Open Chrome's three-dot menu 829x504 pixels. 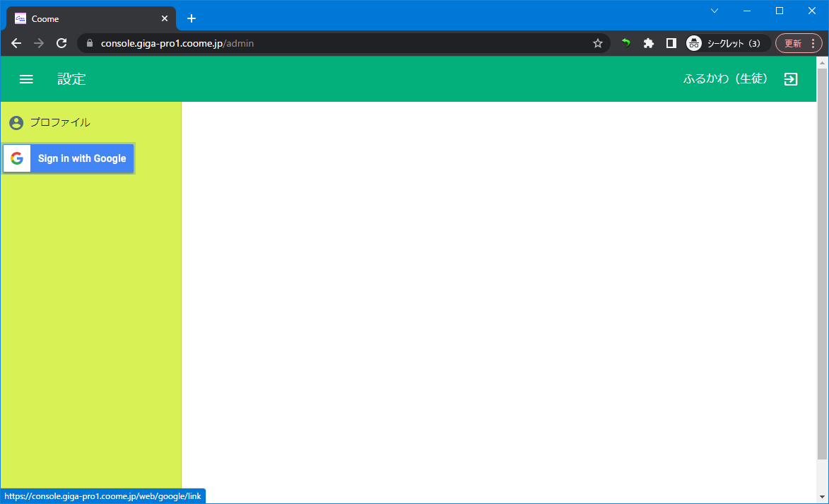pos(813,43)
